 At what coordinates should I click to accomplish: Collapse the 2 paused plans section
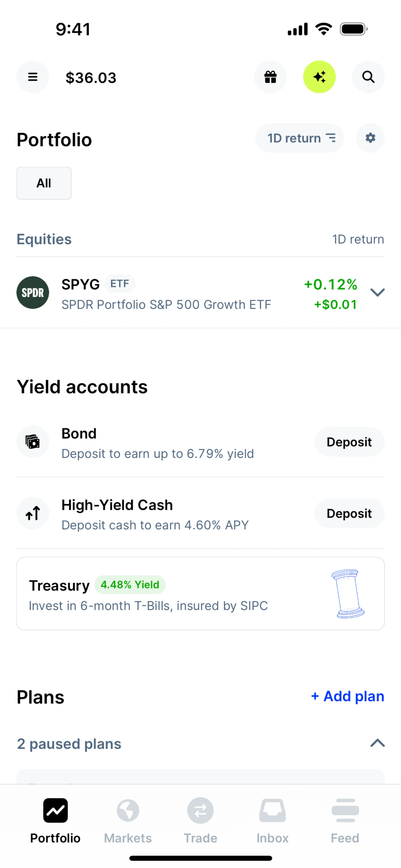(377, 743)
